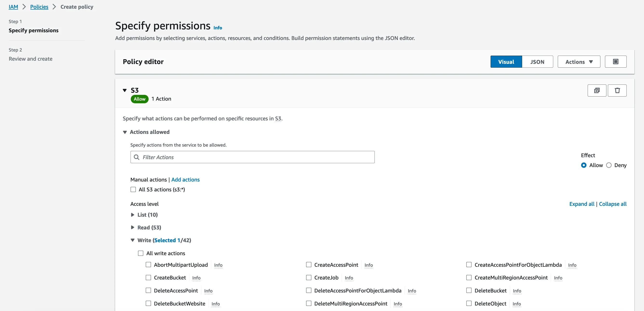Switch to the JSON editor tab
Viewport: 644px width, 311px height.
pyautogui.click(x=537, y=62)
